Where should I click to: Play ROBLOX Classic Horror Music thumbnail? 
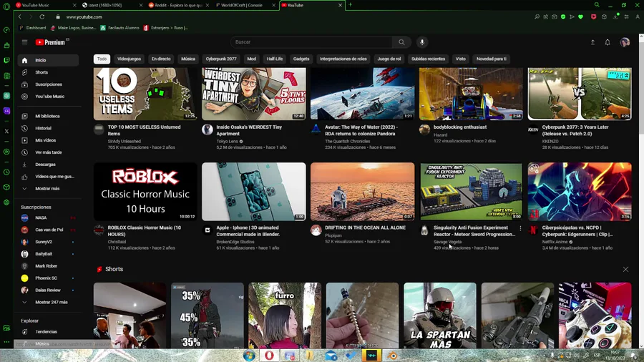(x=145, y=192)
